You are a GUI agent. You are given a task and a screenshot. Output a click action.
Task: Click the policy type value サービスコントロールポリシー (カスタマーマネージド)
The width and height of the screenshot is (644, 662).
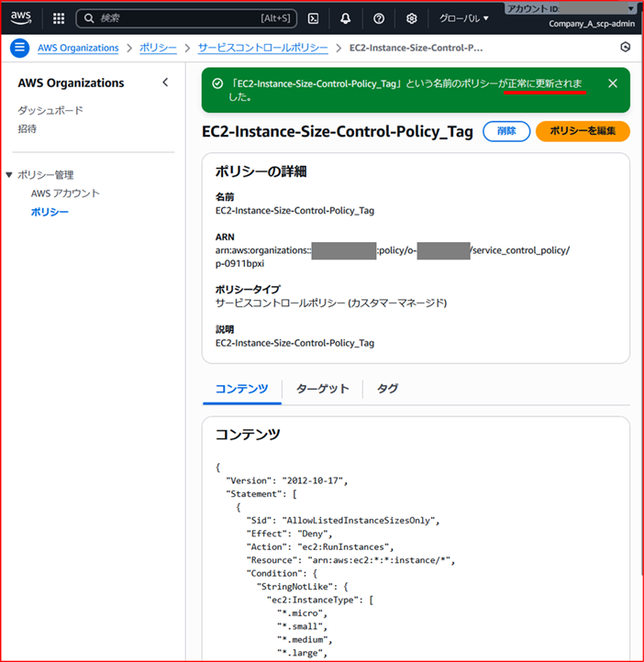coord(331,303)
